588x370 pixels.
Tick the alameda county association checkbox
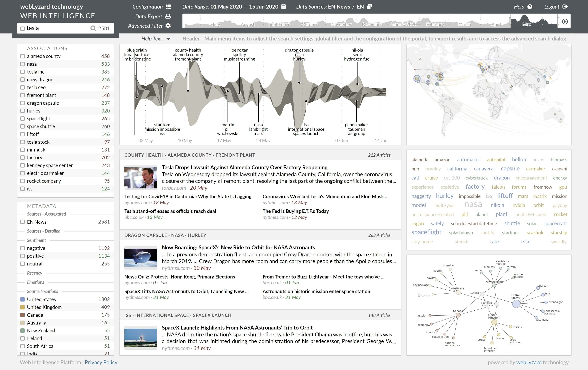(22, 56)
